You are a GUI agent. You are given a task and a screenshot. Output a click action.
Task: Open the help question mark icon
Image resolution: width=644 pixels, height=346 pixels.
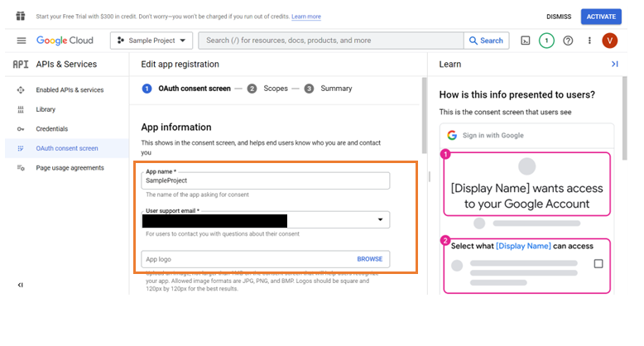pos(568,41)
